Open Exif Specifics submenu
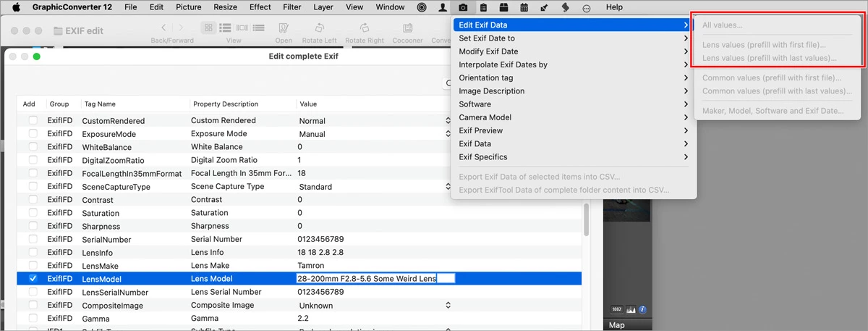This screenshot has width=868, height=331. coord(573,156)
